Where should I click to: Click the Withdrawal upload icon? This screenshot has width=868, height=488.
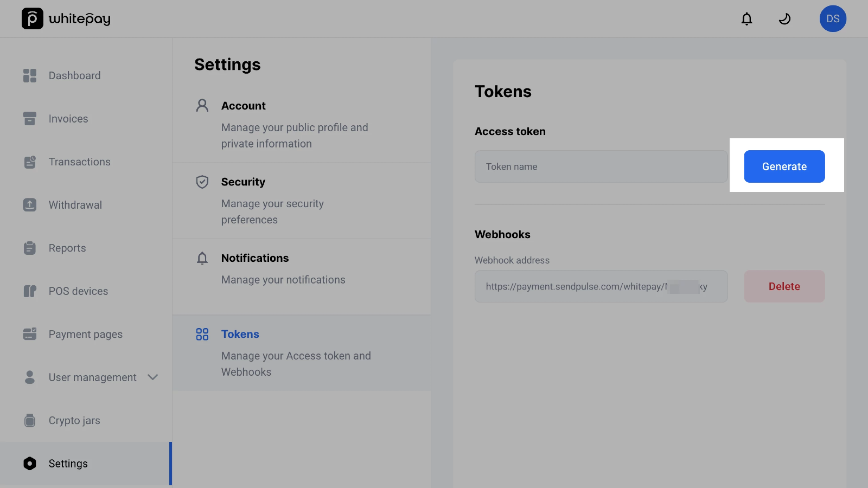30,205
